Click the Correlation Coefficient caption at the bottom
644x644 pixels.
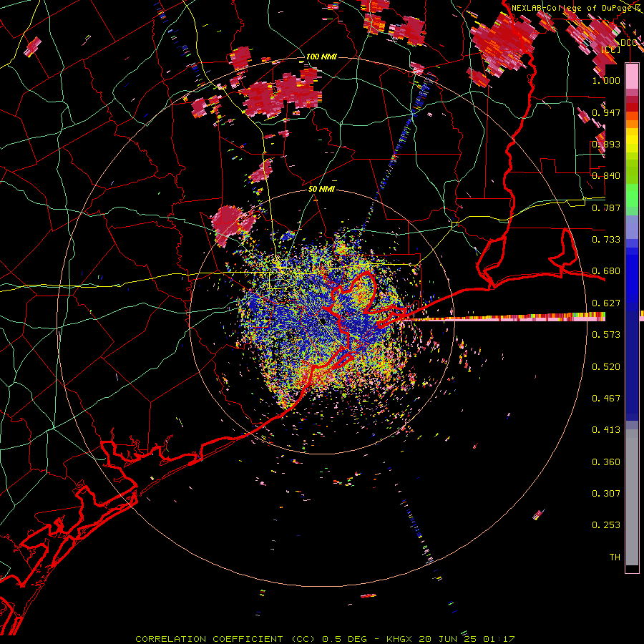(x=325, y=639)
